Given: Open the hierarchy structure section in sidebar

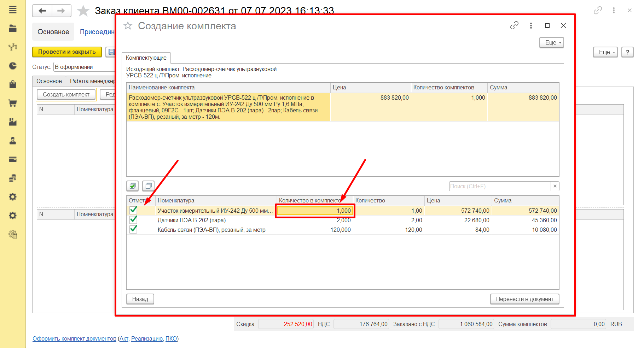Looking at the screenshot, I should coord(13,47).
